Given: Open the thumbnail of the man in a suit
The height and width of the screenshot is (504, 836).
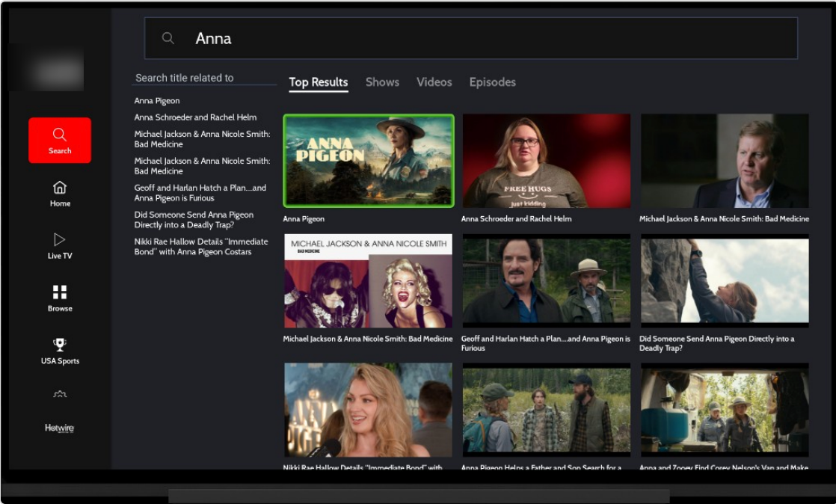Looking at the screenshot, I should [725, 161].
